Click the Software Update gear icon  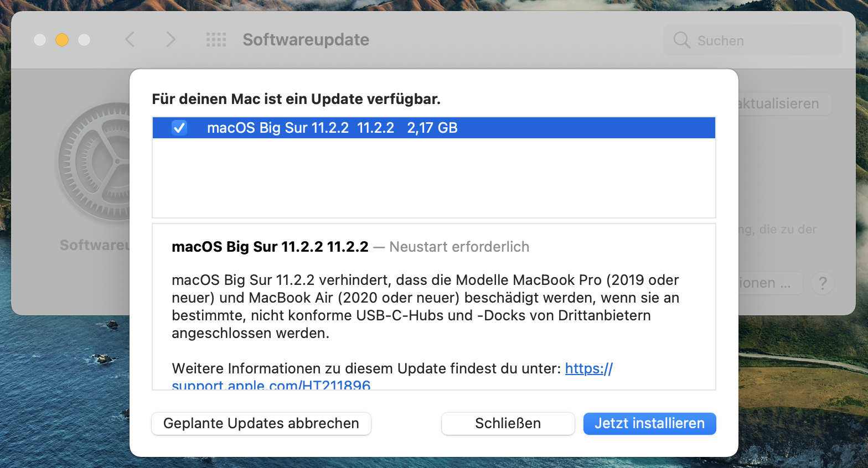tap(94, 162)
